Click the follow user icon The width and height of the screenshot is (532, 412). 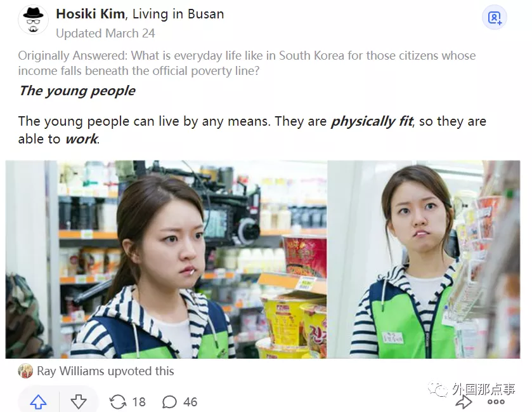pos(495,18)
